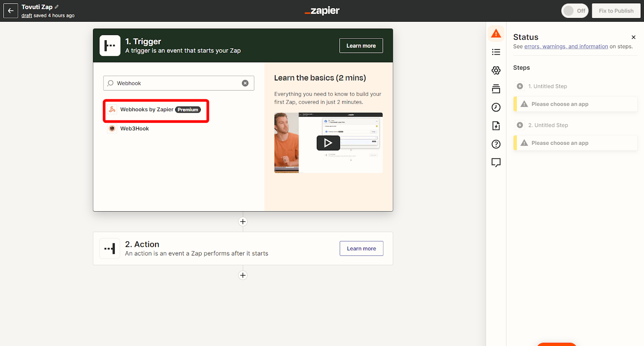Open Zap history clock icon

pos(496,107)
